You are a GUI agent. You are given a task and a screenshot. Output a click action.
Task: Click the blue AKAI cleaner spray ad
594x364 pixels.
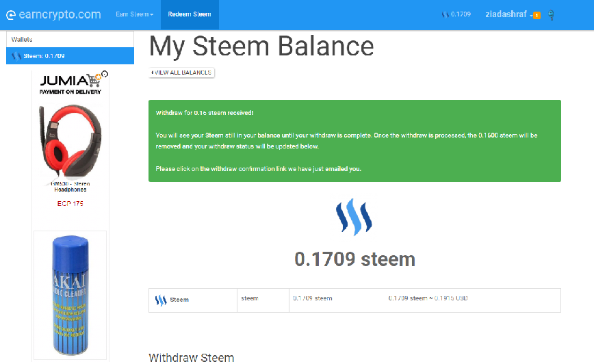(x=70, y=295)
